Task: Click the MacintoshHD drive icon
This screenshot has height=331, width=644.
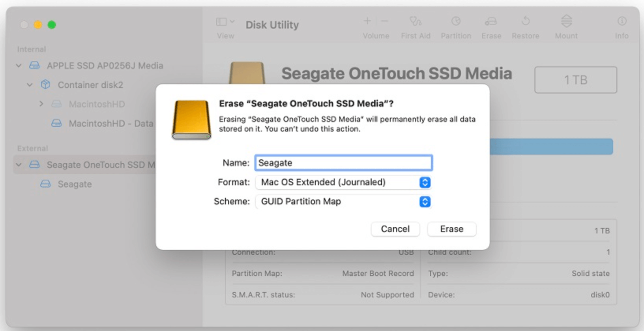Action: click(57, 104)
